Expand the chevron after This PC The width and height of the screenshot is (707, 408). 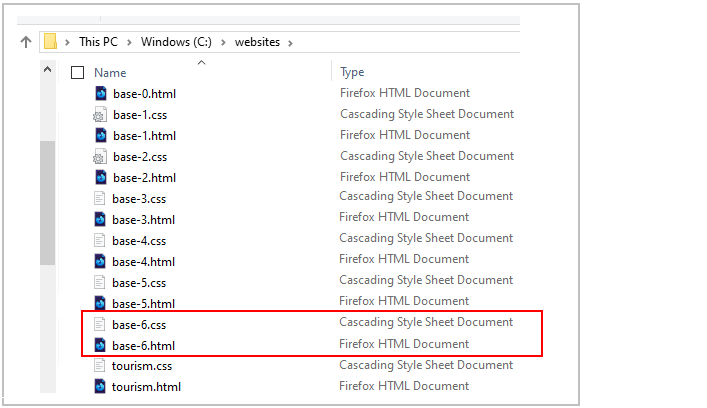129,42
